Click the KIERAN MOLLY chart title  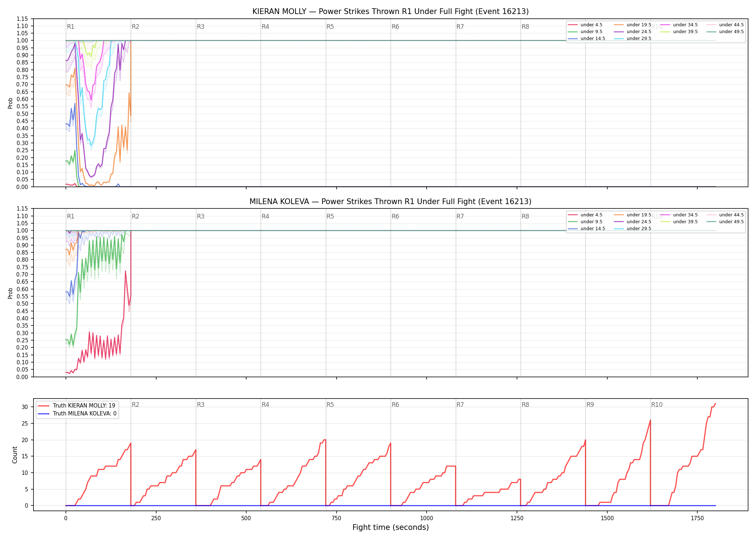pyautogui.click(x=391, y=12)
